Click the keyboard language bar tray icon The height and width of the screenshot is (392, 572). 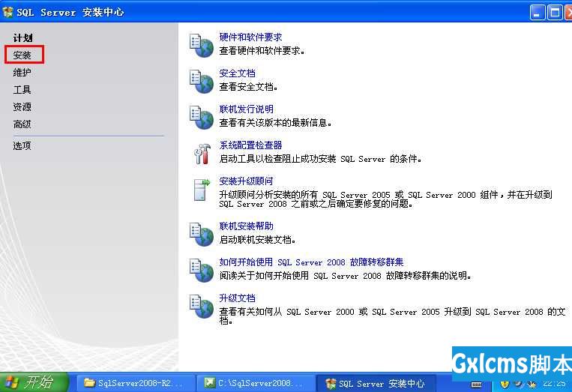tap(477, 385)
